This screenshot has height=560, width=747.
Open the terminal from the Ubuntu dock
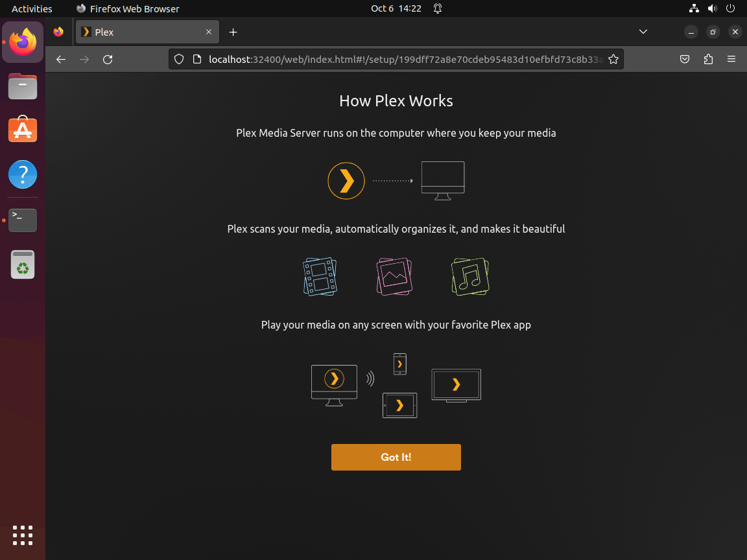tap(23, 220)
